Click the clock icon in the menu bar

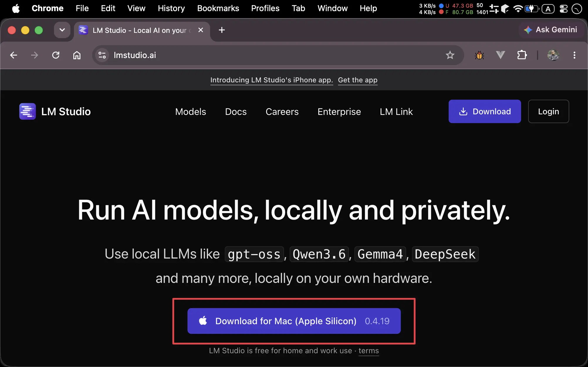(x=577, y=9)
